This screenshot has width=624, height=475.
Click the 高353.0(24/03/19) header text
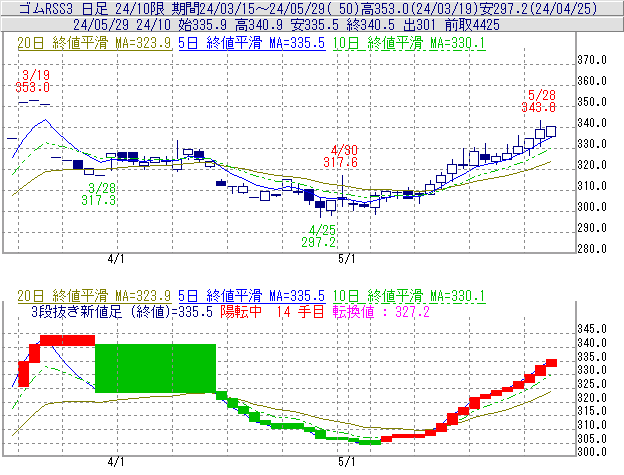[418, 8]
